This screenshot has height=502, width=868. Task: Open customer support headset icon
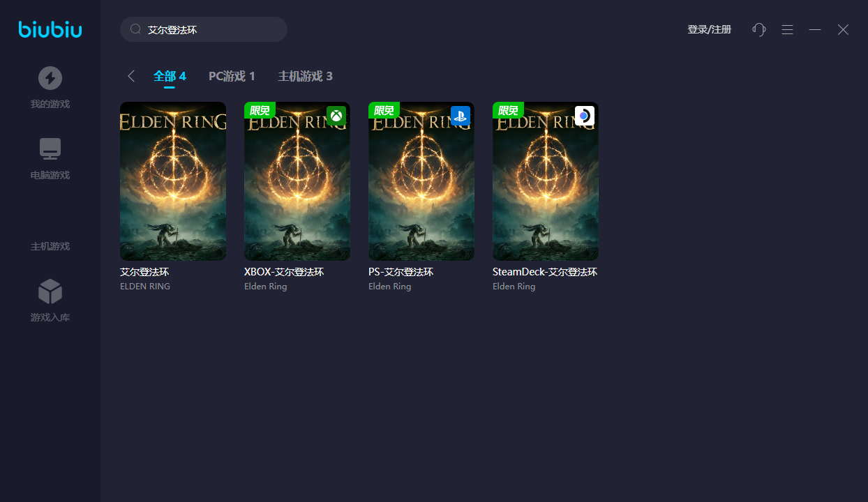click(759, 29)
